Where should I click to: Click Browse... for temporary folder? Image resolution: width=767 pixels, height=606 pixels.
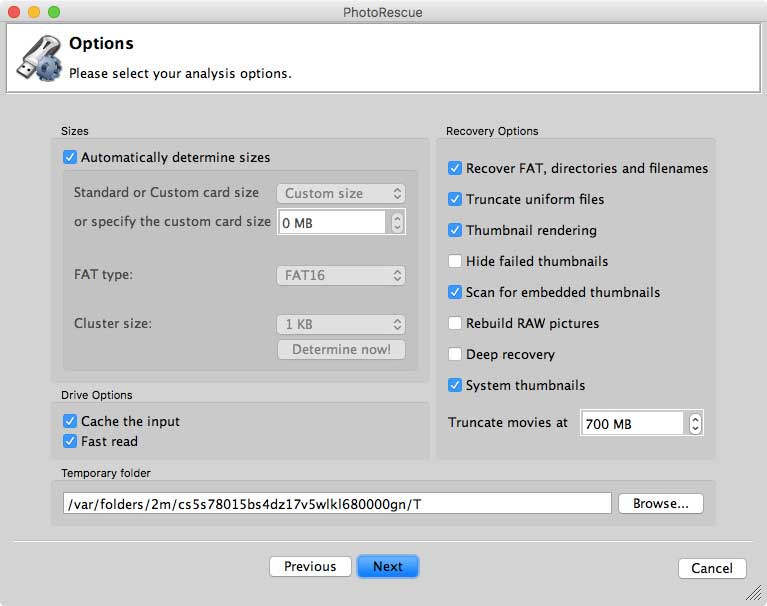coord(661,504)
